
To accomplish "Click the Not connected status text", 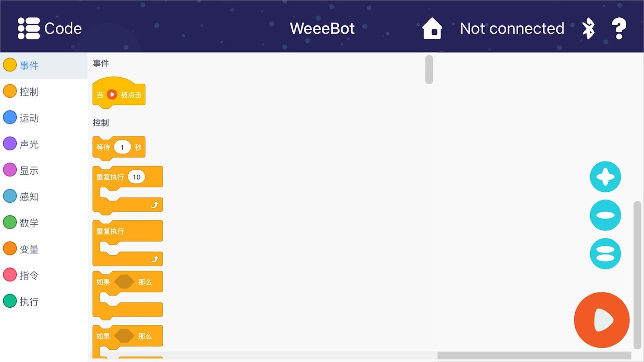I will tap(512, 29).
